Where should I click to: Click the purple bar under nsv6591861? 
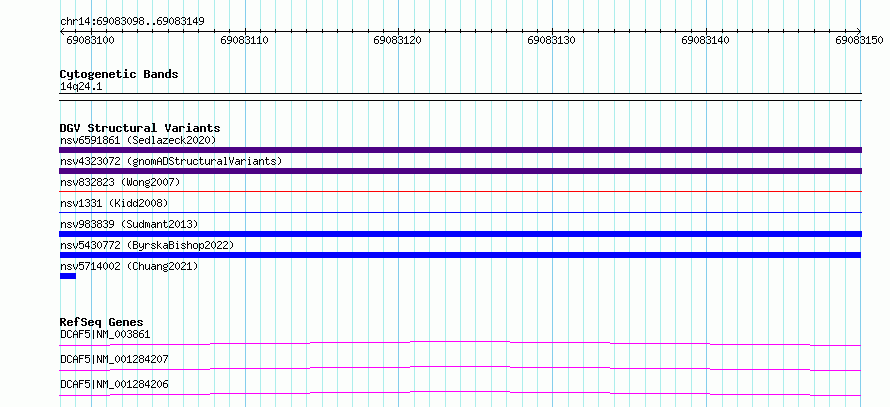pyautogui.click(x=460, y=150)
